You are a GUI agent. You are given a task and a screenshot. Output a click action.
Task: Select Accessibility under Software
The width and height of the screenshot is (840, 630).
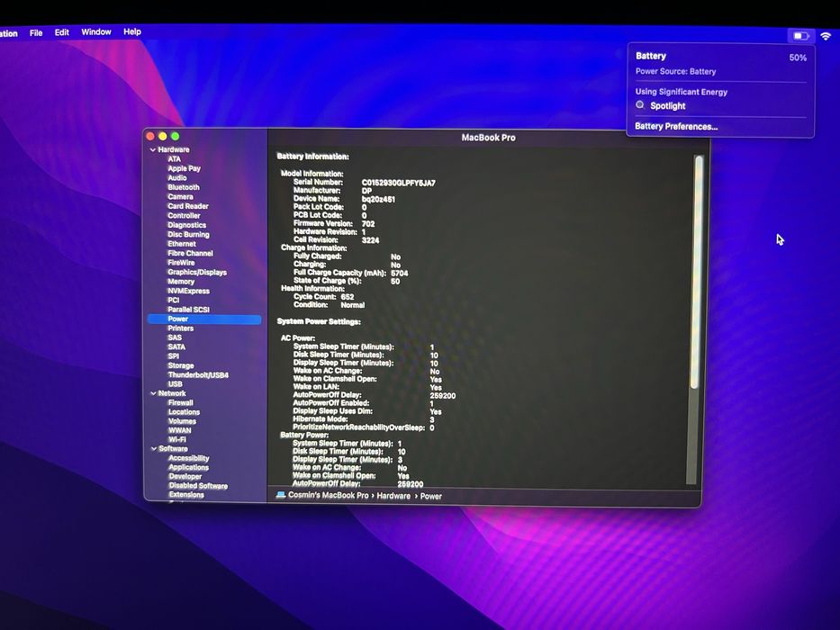(x=188, y=458)
